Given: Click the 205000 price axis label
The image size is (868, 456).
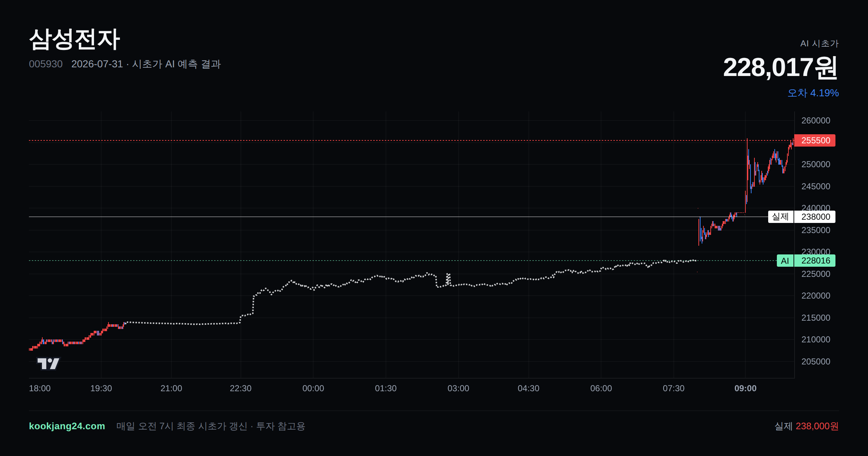Looking at the screenshot, I should (816, 362).
